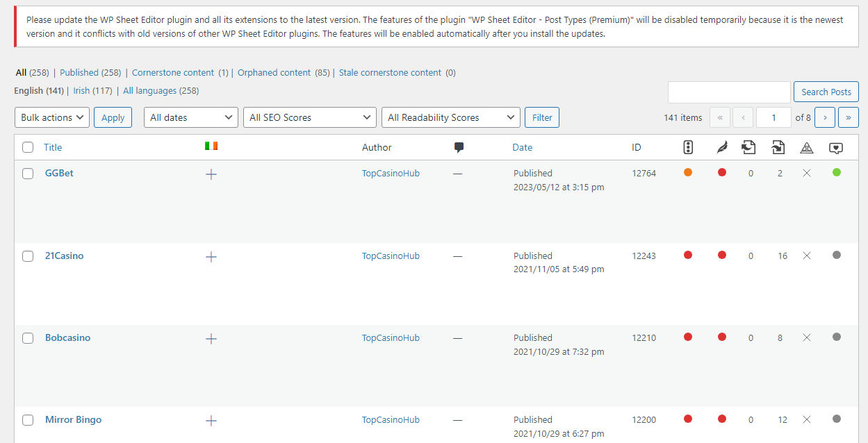Open the All Readability Scores dropdown

451,117
